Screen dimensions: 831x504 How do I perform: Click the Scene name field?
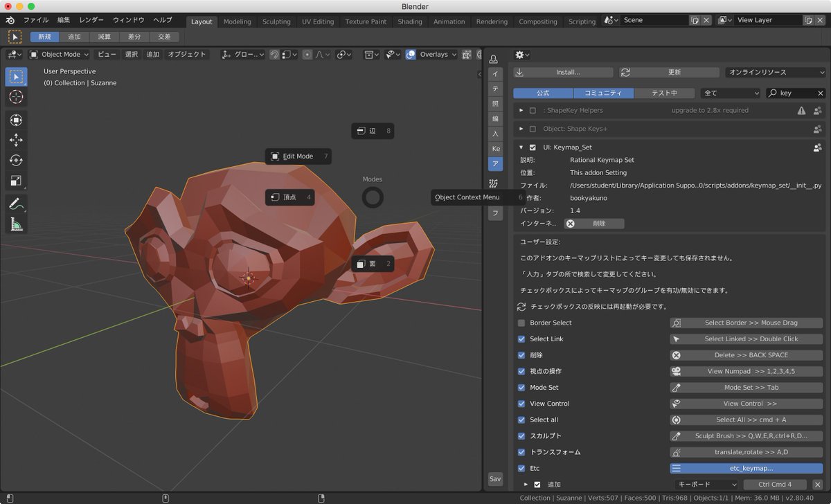[654, 21]
